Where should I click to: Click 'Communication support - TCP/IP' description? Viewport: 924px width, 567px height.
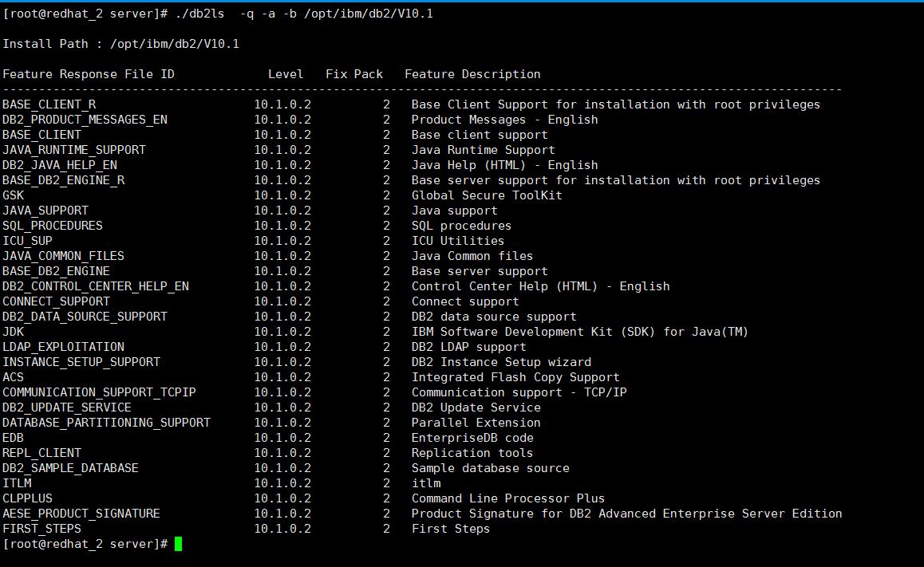coord(519,392)
